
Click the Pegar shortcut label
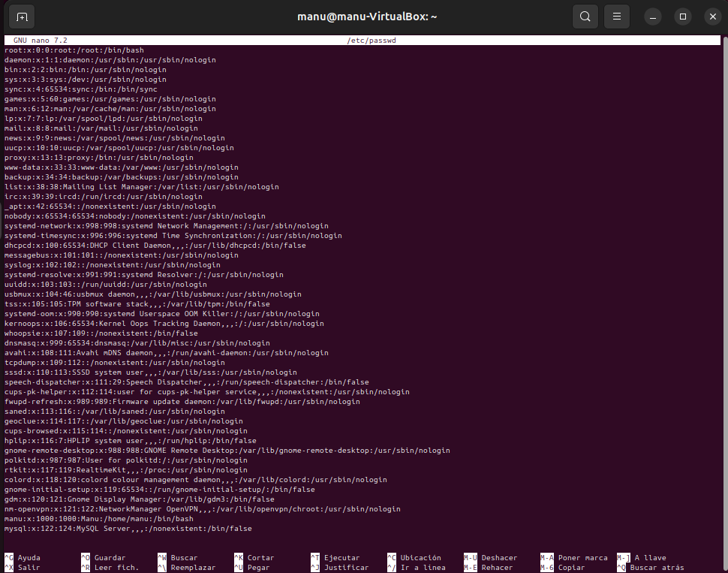(258, 568)
